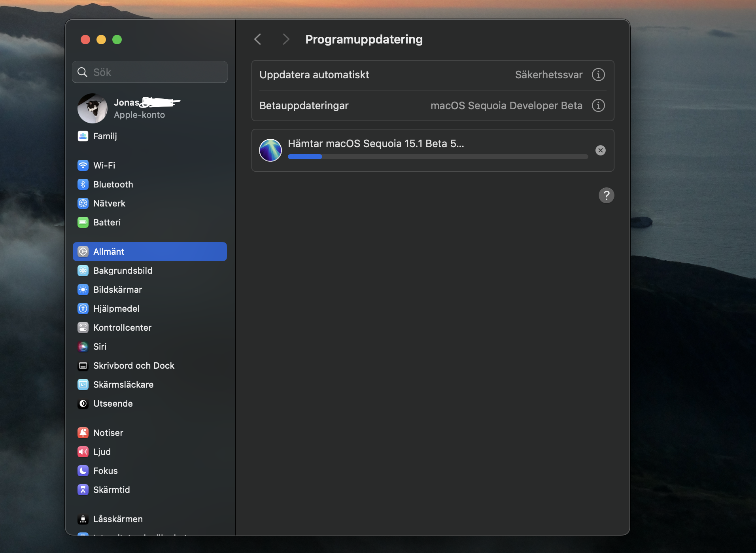756x553 pixels.
Task: Open Skärmsläckare settings label
Action: tap(123, 384)
